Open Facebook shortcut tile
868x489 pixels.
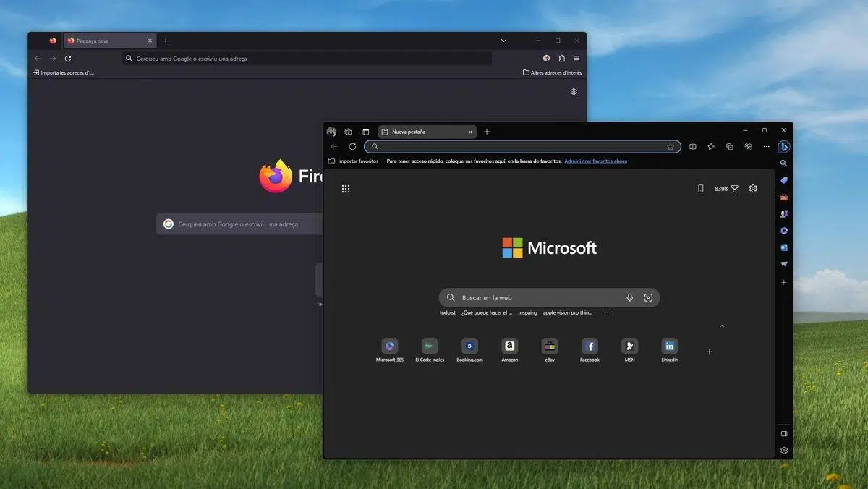pos(590,346)
